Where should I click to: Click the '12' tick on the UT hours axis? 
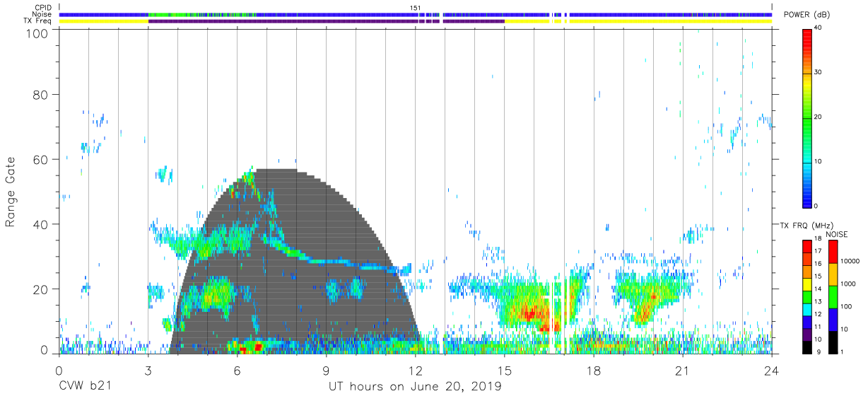pyautogui.click(x=416, y=369)
